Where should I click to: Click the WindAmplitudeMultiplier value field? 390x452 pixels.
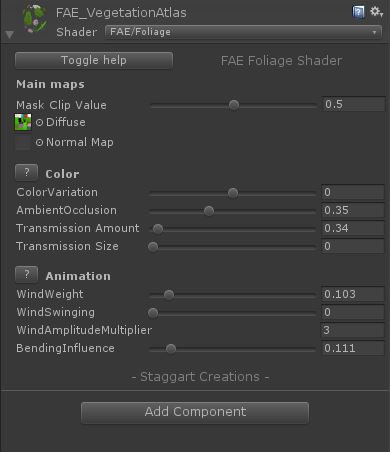[x=353, y=330]
